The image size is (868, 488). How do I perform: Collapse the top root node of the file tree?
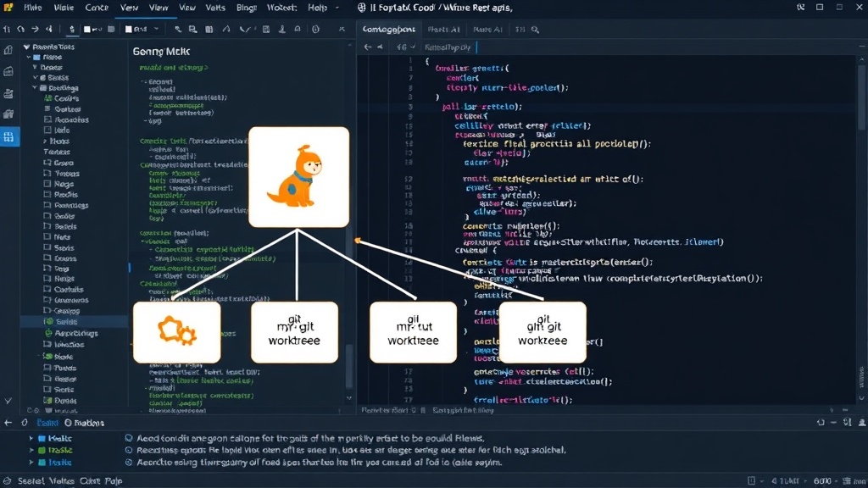(x=26, y=47)
